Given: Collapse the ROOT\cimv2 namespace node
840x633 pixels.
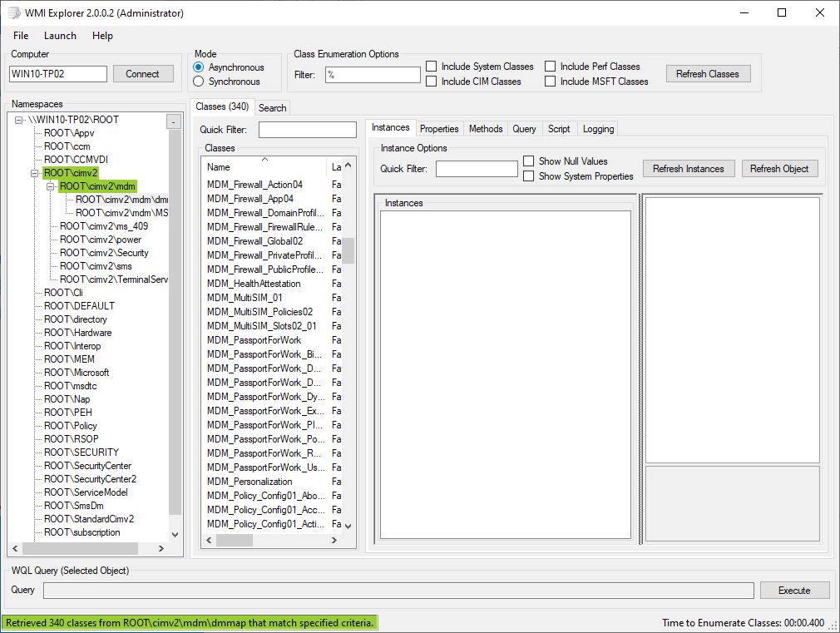Looking at the screenshot, I should (x=35, y=173).
